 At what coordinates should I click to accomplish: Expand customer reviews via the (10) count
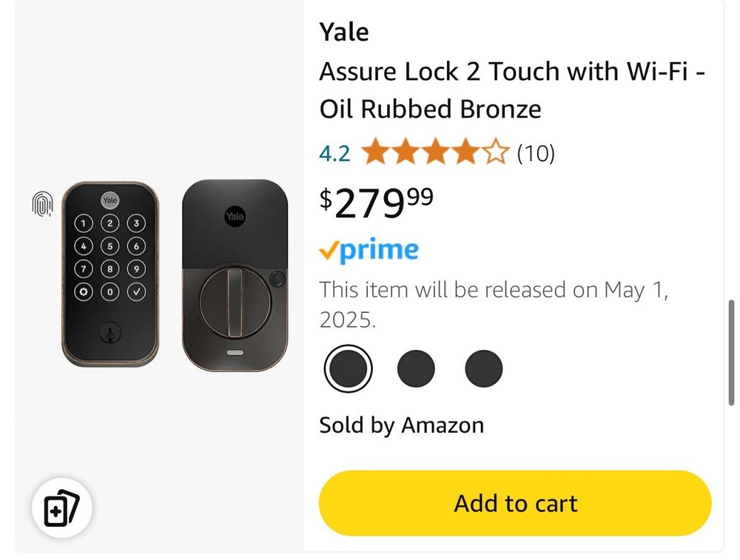[x=537, y=153]
